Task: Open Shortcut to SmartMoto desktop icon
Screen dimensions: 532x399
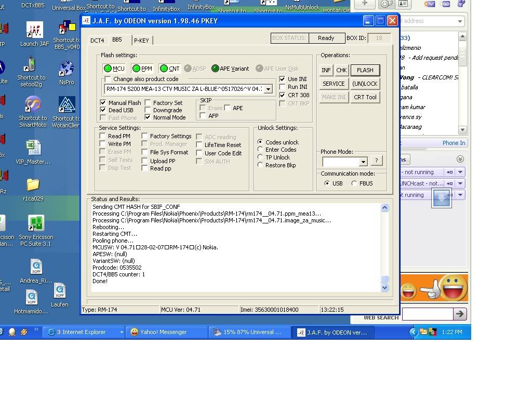Action: (x=33, y=112)
